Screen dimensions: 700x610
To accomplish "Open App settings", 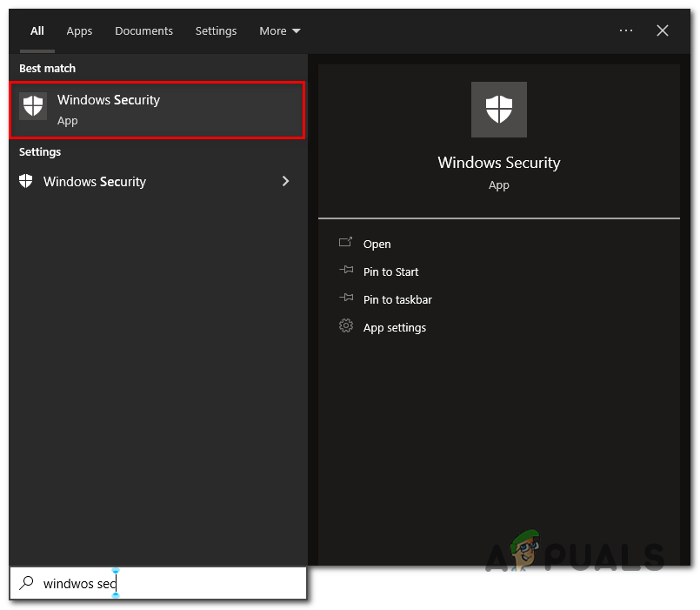I will point(395,327).
